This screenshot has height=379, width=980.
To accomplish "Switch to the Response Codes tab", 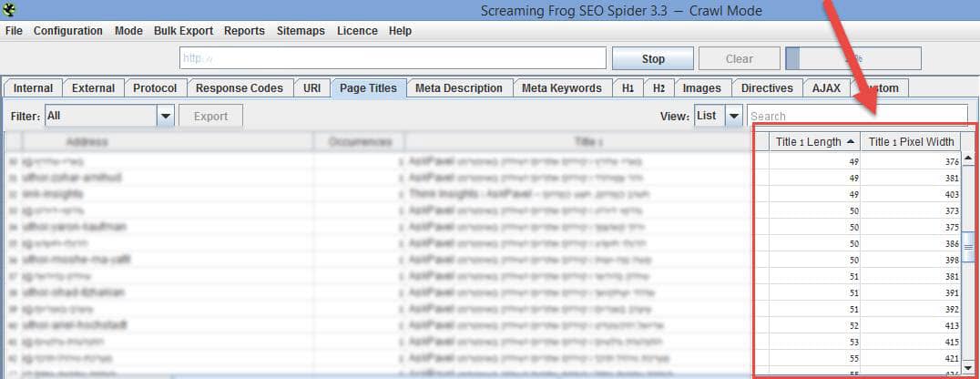I will 240,88.
